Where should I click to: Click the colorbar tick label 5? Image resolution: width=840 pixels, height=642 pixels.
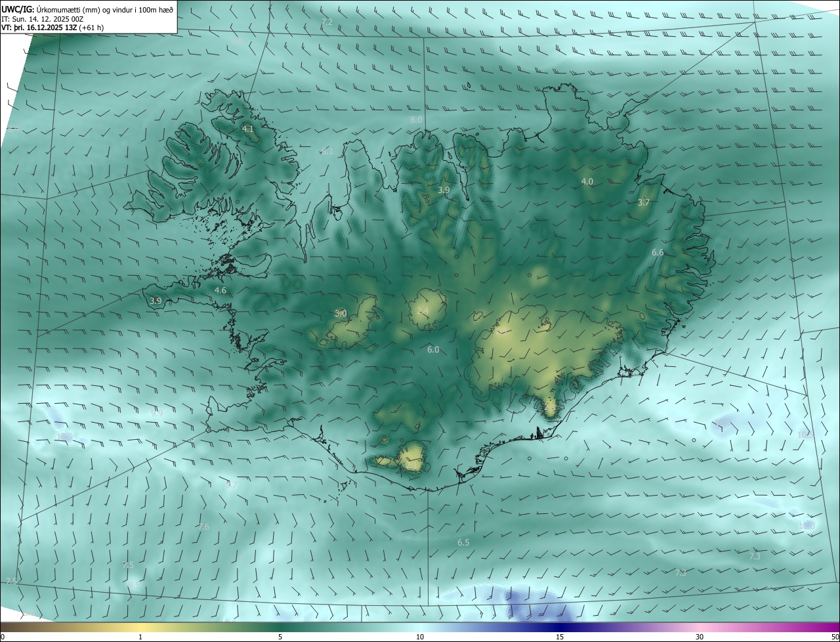pos(280,637)
